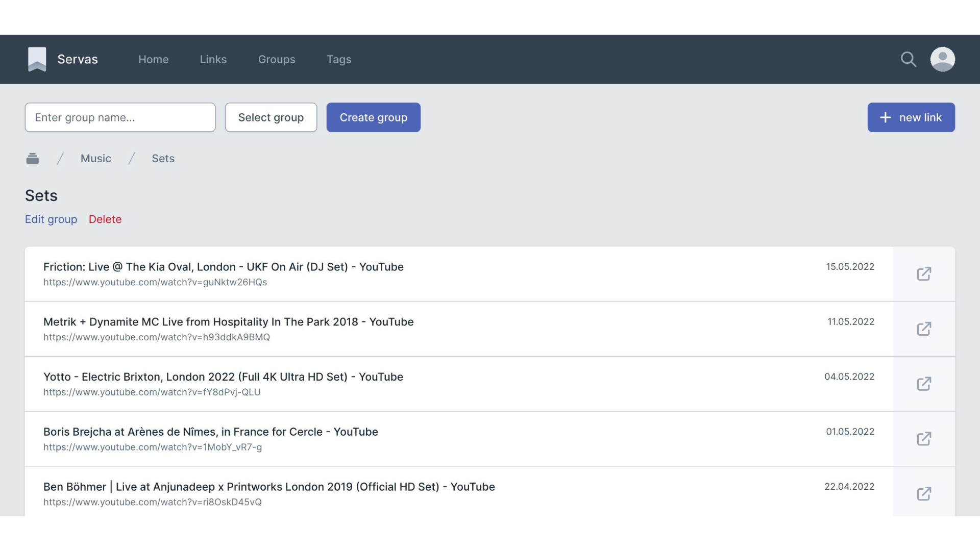Click the Servas bookmark logo icon

pyautogui.click(x=37, y=59)
